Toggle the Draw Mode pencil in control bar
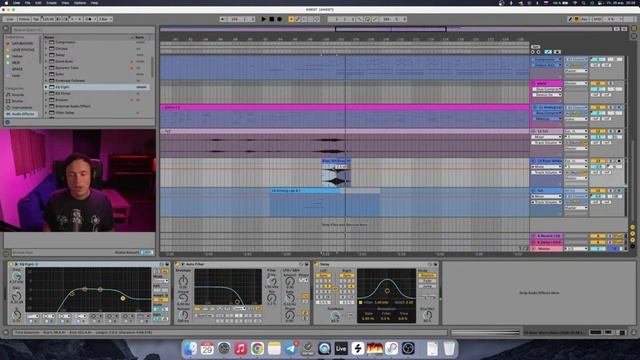Viewport: 640px width, 360px height. point(570,19)
